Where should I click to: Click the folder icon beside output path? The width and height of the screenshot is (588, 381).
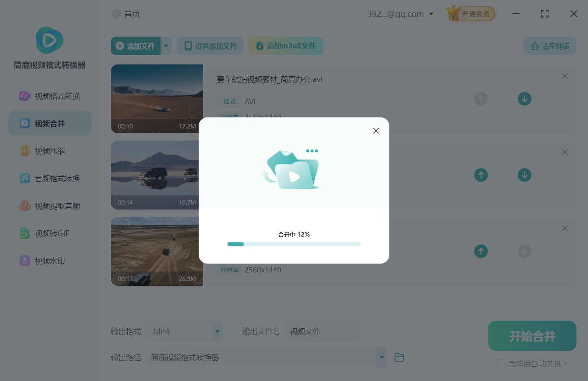(399, 357)
